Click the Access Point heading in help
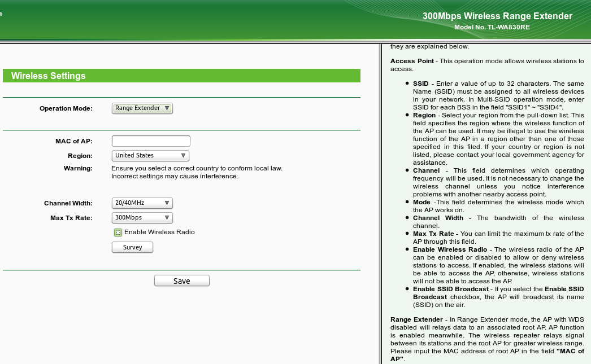 click(412, 61)
